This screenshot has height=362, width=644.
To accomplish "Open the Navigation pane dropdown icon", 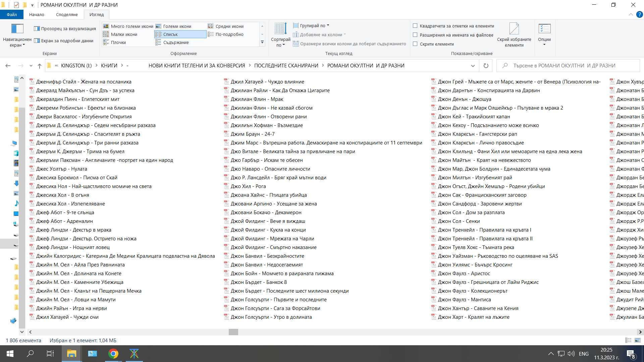I will point(17,29).
